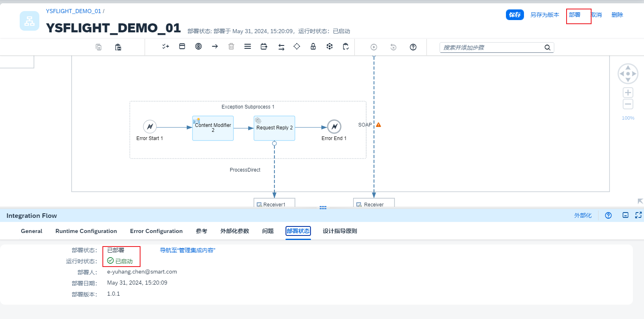644x319 pixels.
Task: Click the 保存 save button
Action: click(x=515, y=15)
